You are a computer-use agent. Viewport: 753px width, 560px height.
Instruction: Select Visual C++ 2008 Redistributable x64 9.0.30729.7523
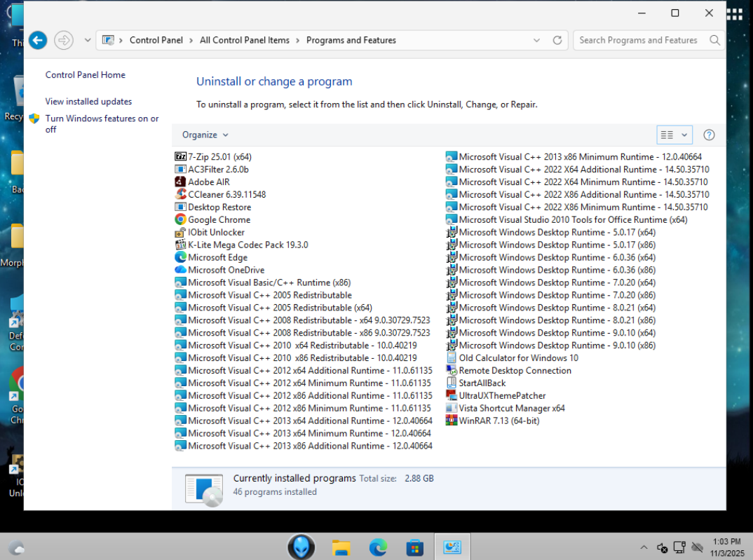(x=302, y=320)
